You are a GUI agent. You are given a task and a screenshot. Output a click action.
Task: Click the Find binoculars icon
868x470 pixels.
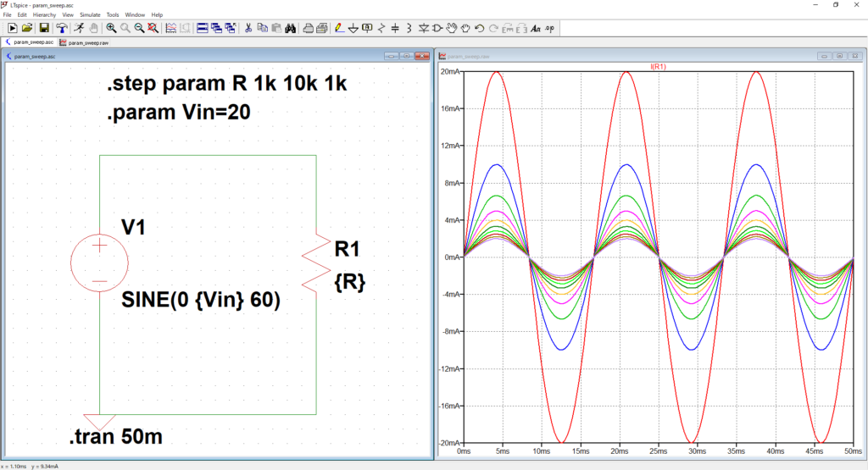(x=290, y=28)
